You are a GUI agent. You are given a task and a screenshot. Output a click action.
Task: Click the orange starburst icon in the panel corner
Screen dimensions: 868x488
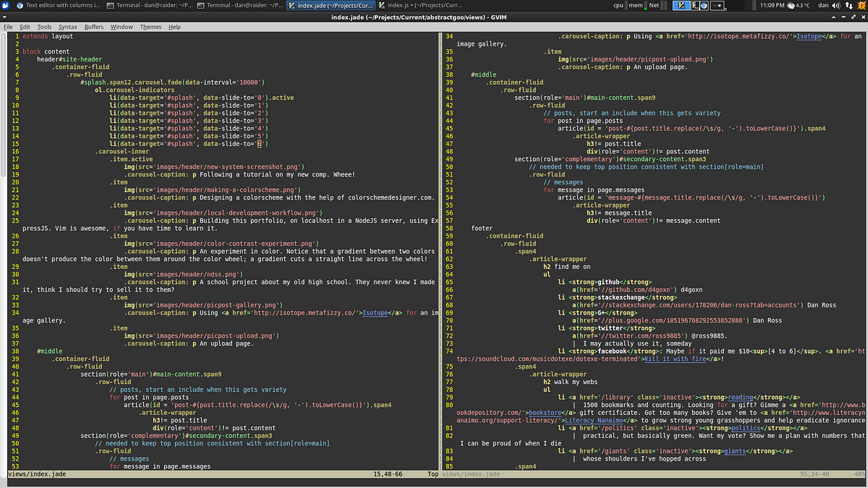tap(861, 6)
